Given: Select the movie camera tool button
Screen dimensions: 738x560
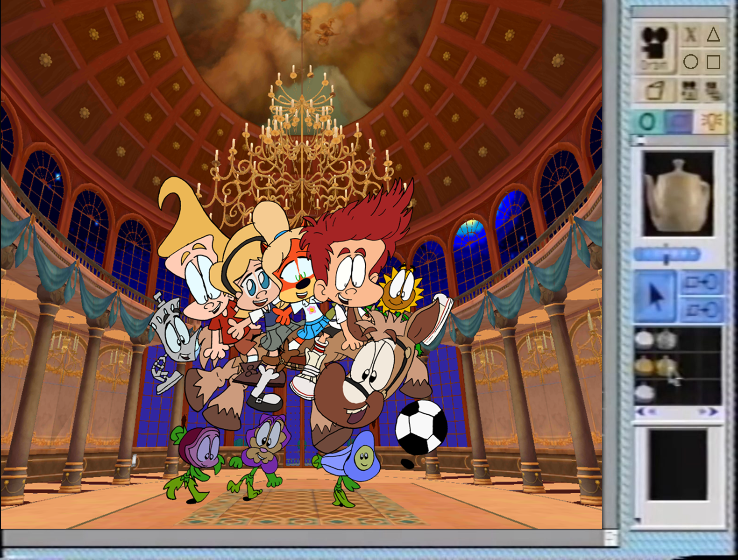Looking at the screenshot, I should (654, 47).
